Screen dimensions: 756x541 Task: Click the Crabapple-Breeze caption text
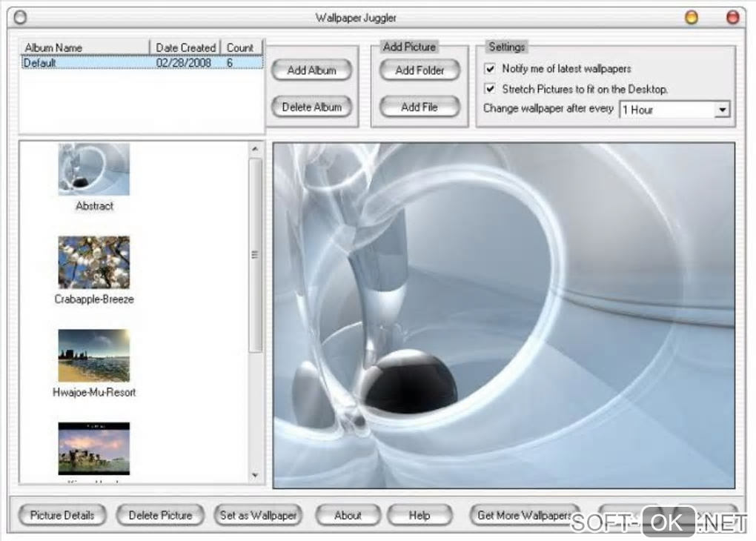pyautogui.click(x=94, y=299)
